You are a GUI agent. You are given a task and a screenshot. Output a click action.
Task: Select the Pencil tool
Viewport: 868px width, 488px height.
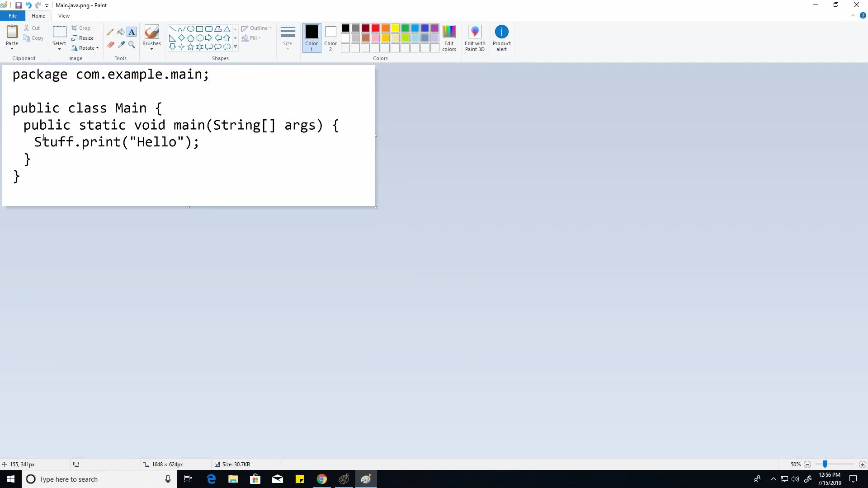110,32
